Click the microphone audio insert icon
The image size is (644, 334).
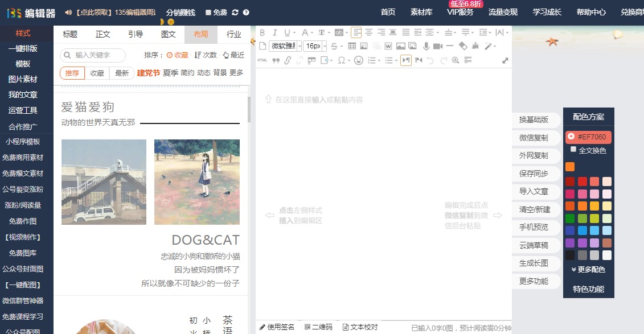click(425, 46)
